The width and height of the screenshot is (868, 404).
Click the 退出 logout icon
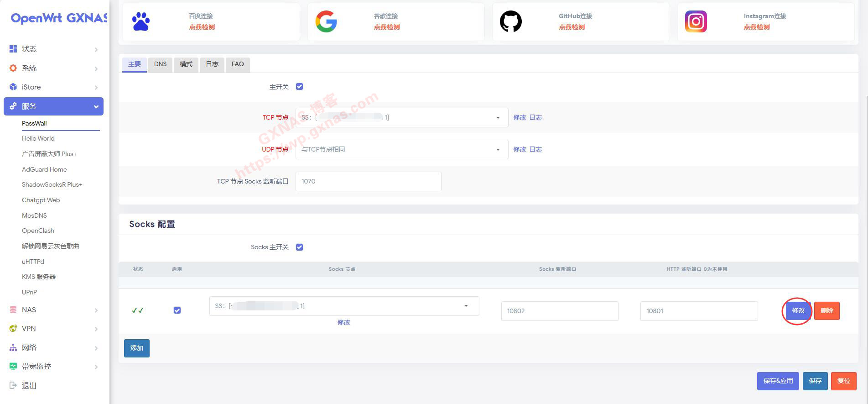13,386
